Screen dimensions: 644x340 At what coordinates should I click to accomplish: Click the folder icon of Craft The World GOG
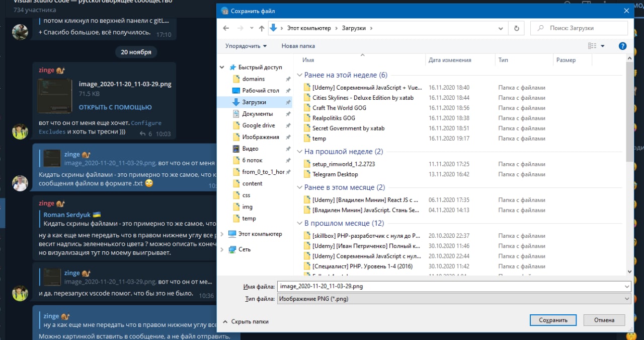pyautogui.click(x=307, y=108)
